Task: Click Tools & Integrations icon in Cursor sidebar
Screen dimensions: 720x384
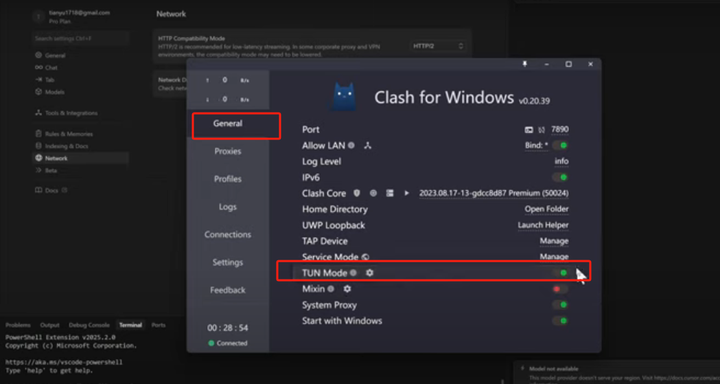Action: [39, 113]
